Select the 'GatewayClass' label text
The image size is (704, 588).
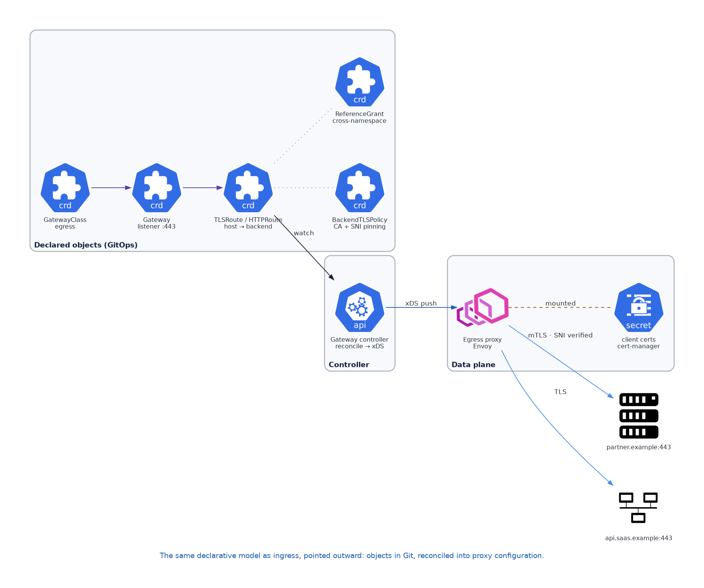click(x=65, y=220)
